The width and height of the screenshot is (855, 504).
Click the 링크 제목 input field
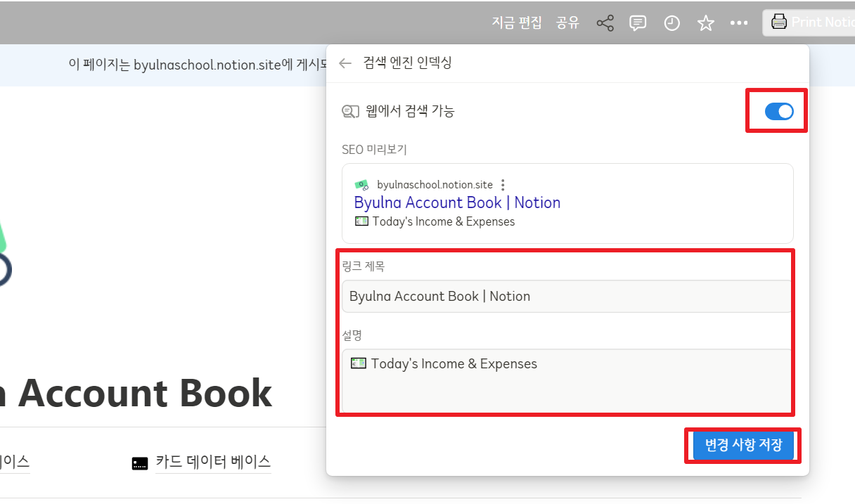[567, 296]
